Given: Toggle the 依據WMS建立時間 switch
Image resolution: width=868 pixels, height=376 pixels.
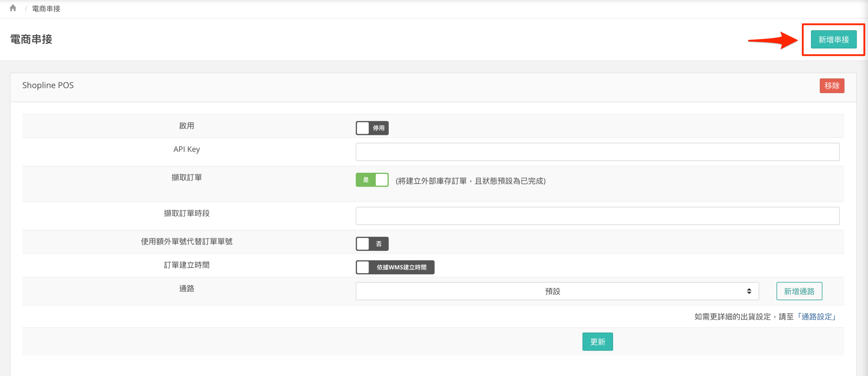Looking at the screenshot, I should pyautogui.click(x=395, y=267).
